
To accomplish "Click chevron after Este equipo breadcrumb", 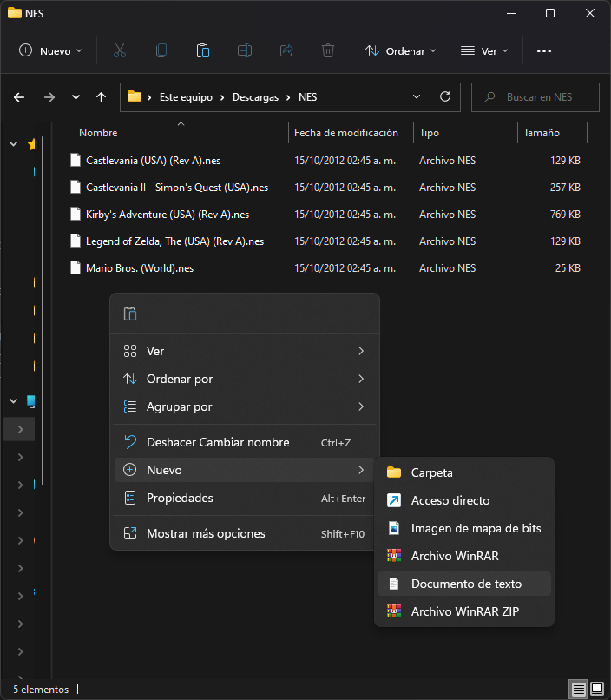I will pos(222,97).
